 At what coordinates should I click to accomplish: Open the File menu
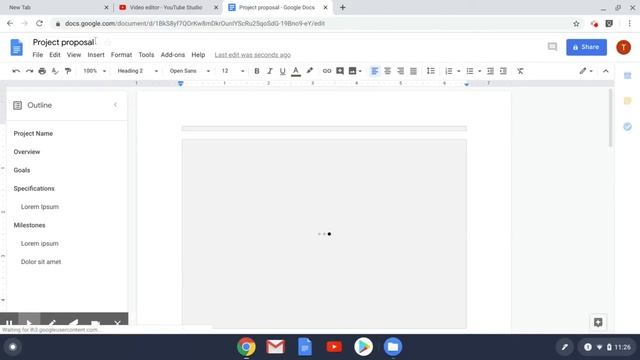38,55
